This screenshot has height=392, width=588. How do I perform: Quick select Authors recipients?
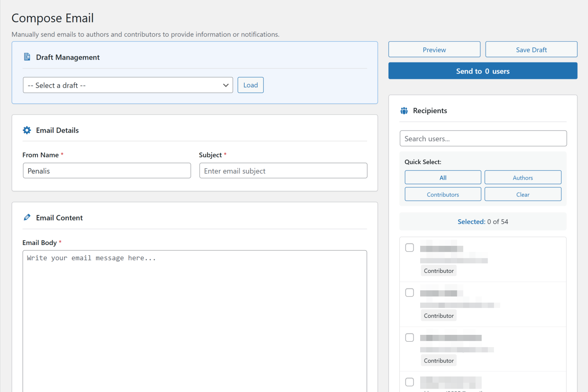click(x=523, y=178)
